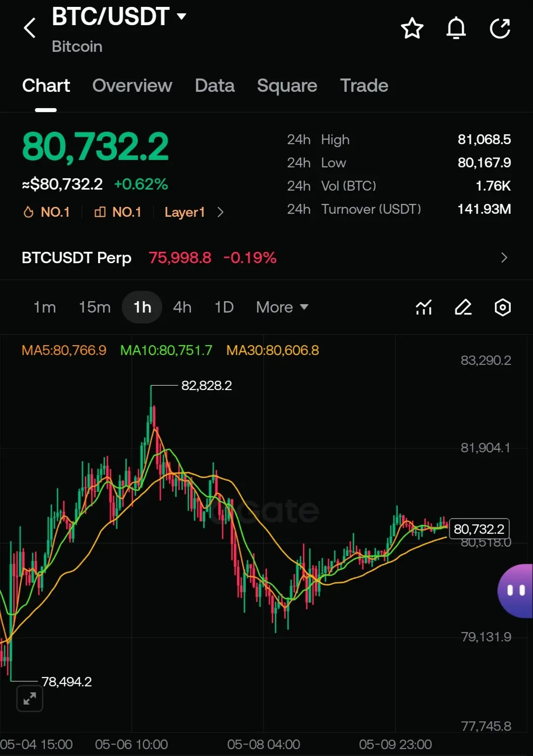Tap the flame NO.1 ranking tag

(x=47, y=212)
